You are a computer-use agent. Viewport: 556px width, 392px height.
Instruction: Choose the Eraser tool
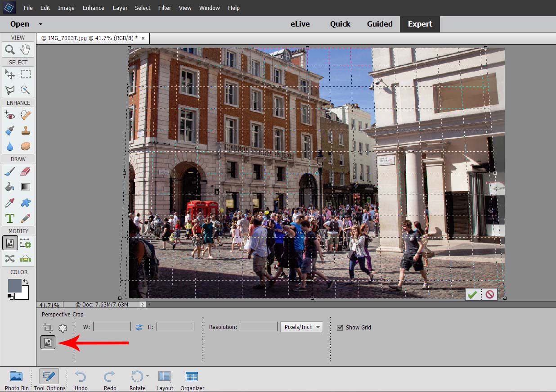pyautogui.click(x=26, y=171)
